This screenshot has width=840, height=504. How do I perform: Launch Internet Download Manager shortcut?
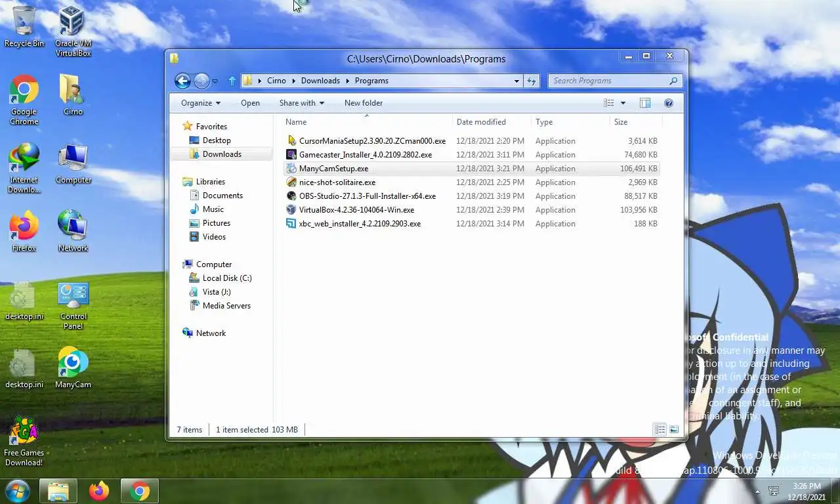[x=24, y=168]
